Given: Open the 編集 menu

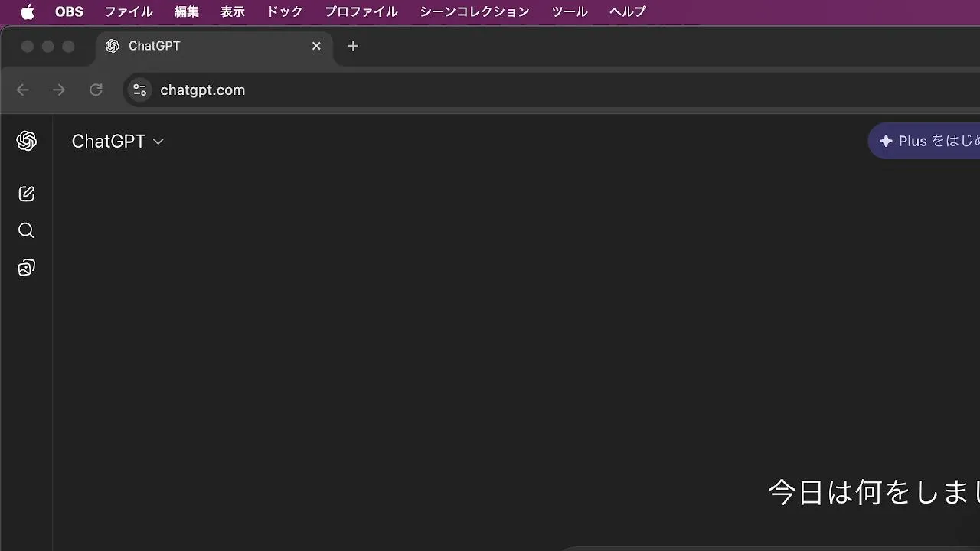Looking at the screenshot, I should 187,11.
